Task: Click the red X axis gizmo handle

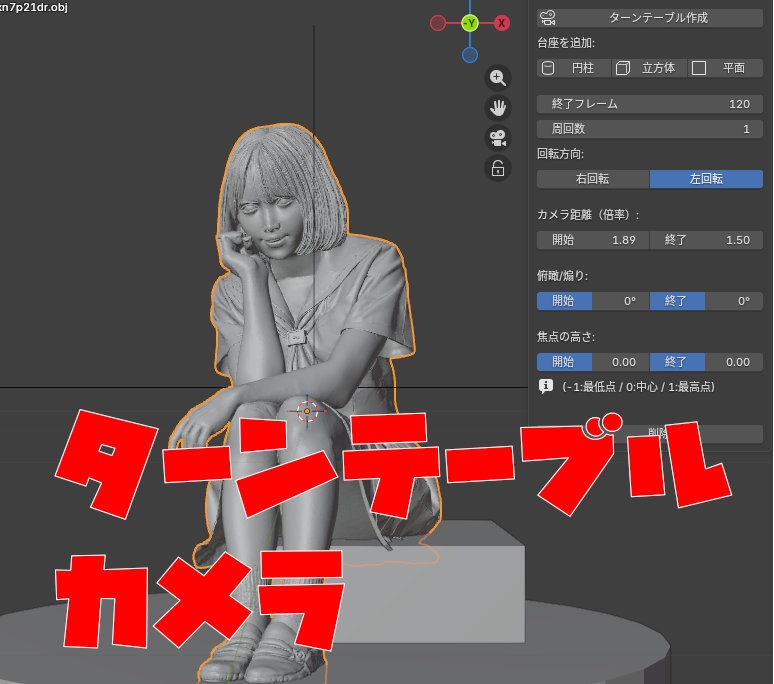Action: [502, 23]
